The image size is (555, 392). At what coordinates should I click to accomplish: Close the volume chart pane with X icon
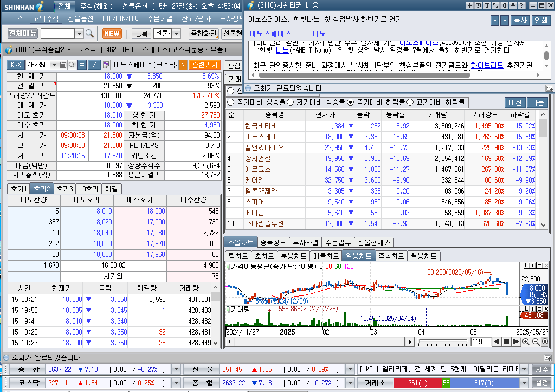coord(546,309)
